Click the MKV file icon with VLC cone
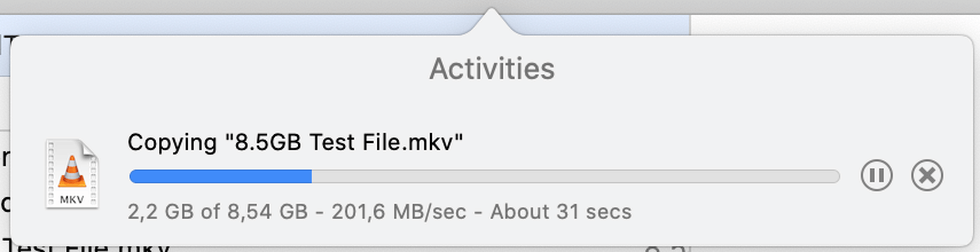The height and width of the screenshot is (252, 980). (72, 174)
